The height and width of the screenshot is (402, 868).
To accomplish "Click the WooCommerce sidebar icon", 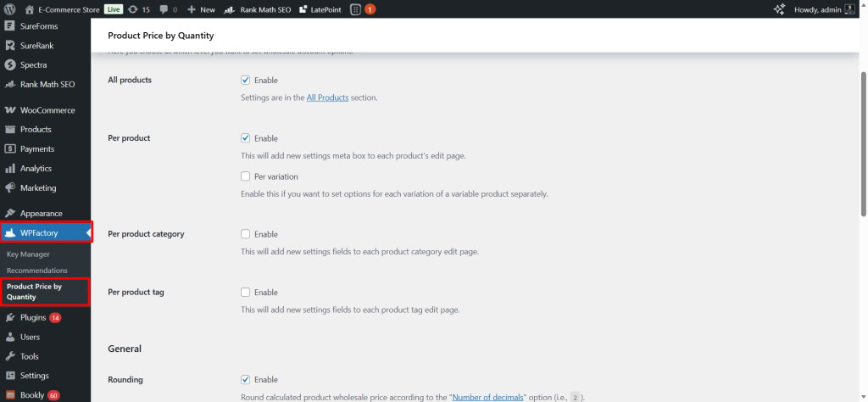I will click(x=10, y=110).
